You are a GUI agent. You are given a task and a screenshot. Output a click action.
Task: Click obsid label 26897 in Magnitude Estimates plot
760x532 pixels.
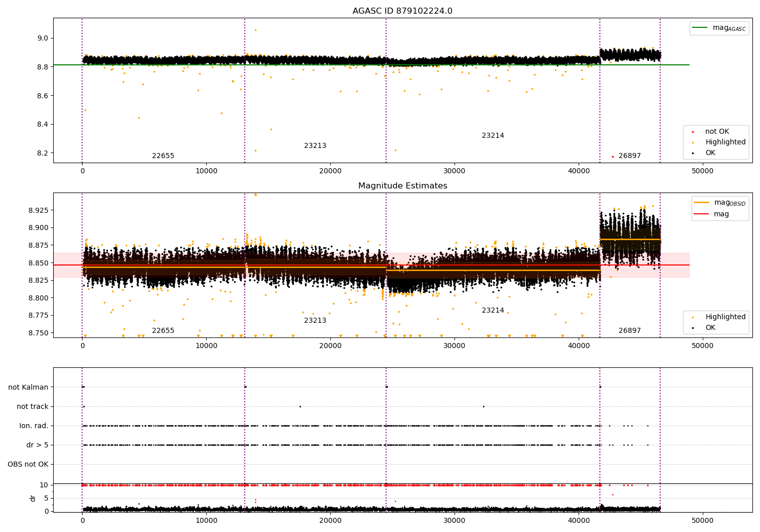[x=630, y=331]
